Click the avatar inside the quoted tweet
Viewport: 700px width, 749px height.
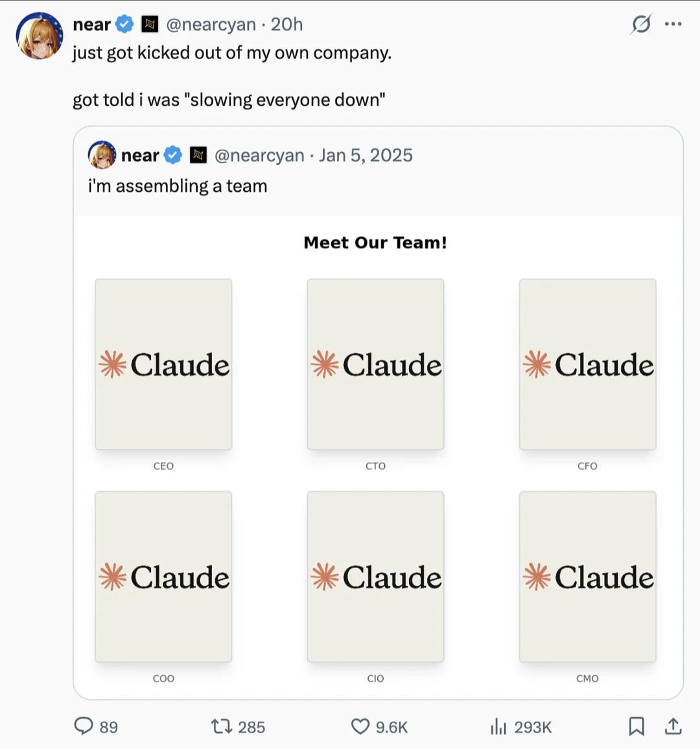coord(100,155)
